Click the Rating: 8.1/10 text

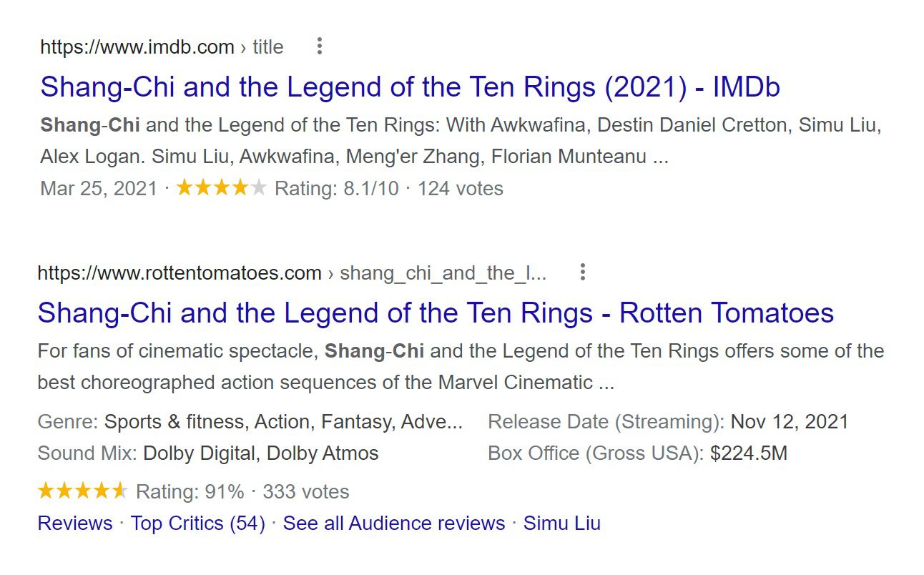click(336, 189)
